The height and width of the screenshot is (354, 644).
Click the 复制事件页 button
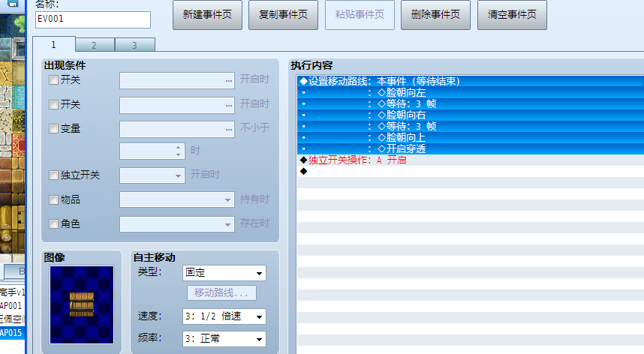pyautogui.click(x=283, y=15)
